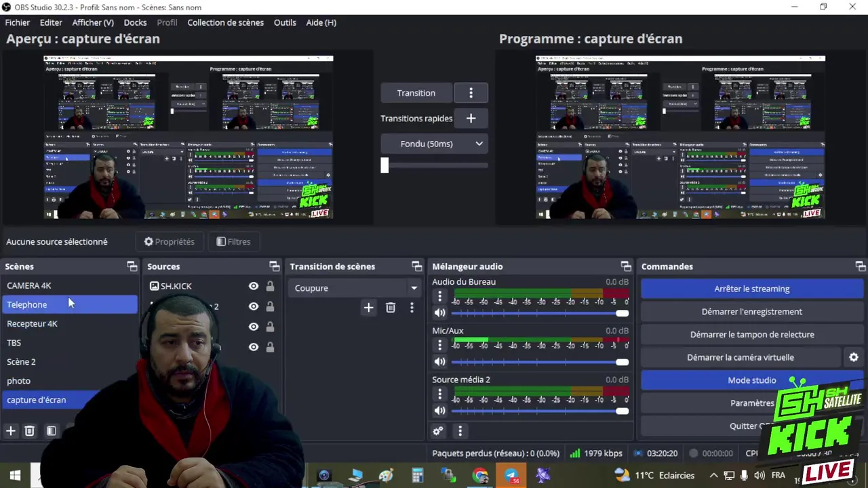Viewport: 868px width, 488px height.
Task: Click the Aperçu preview thumbnail
Action: coord(189,137)
